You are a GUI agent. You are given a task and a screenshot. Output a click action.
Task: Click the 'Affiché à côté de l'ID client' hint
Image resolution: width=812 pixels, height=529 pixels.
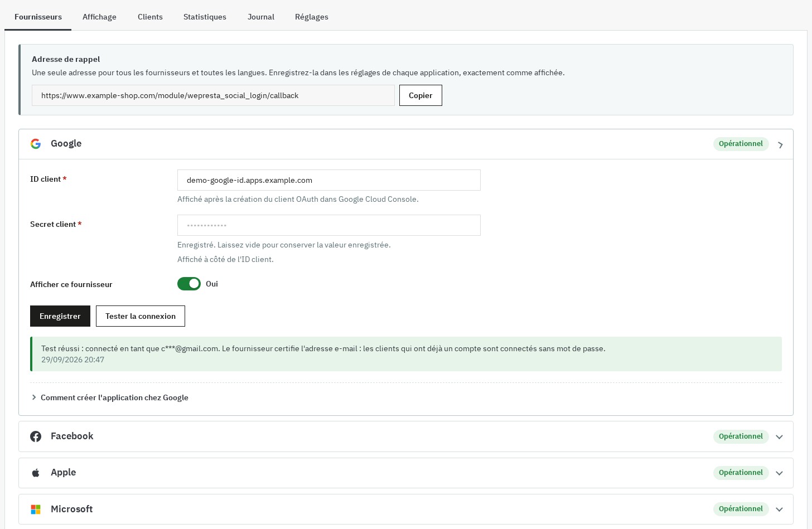225,259
